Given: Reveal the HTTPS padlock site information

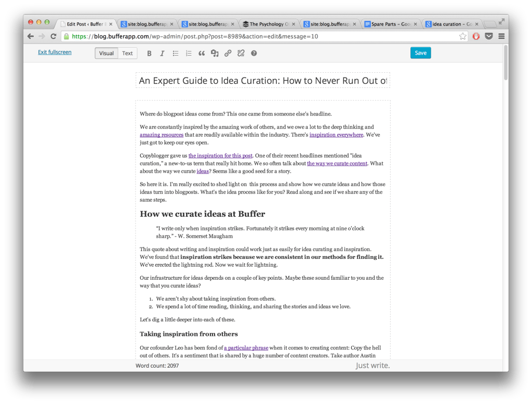Looking at the screenshot, I should (66, 36).
